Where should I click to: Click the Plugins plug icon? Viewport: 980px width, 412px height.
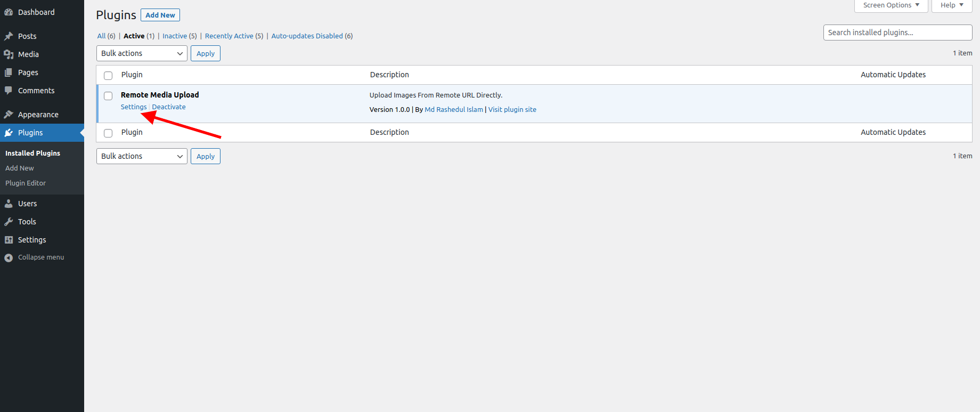(9, 133)
